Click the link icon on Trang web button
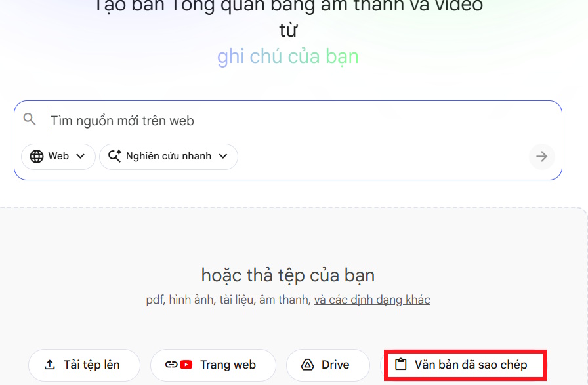The height and width of the screenshot is (385, 588). tap(172, 365)
